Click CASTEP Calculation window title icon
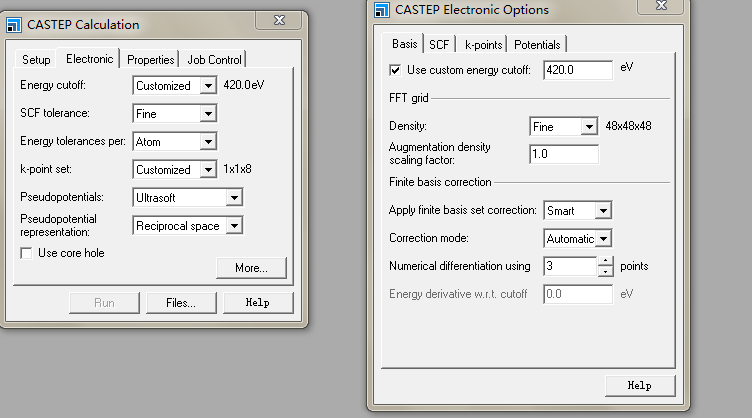This screenshot has height=418, width=752. click(14, 25)
